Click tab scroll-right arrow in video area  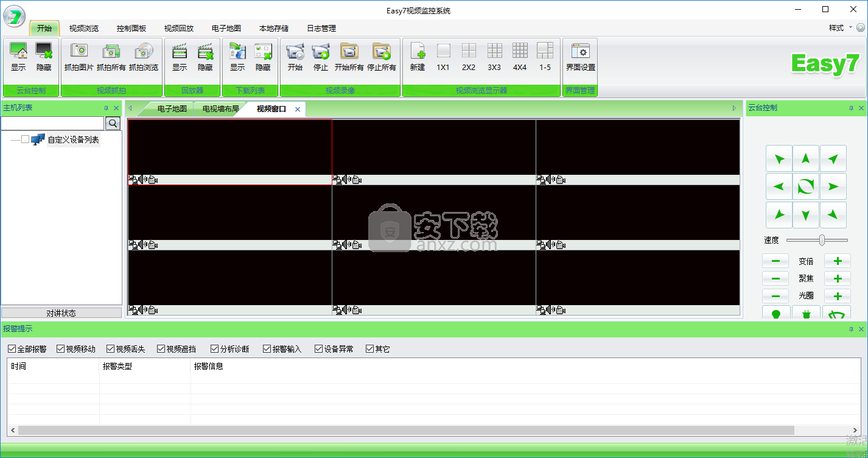[x=734, y=108]
